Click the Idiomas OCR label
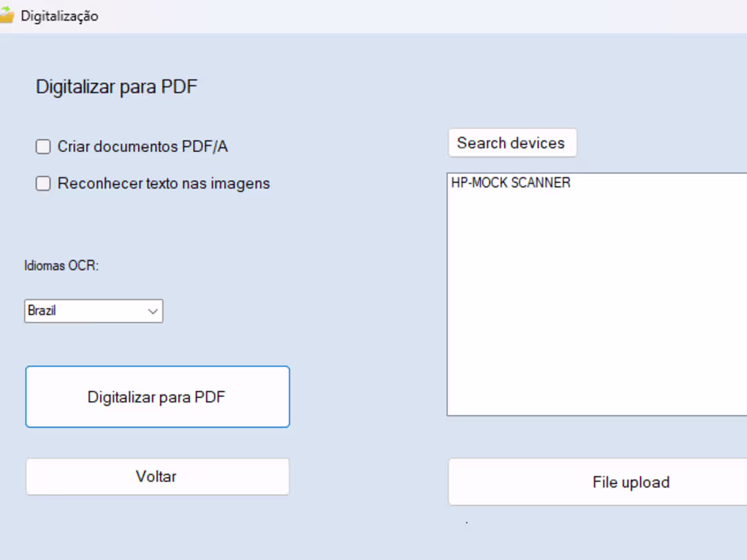 (x=61, y=265)
